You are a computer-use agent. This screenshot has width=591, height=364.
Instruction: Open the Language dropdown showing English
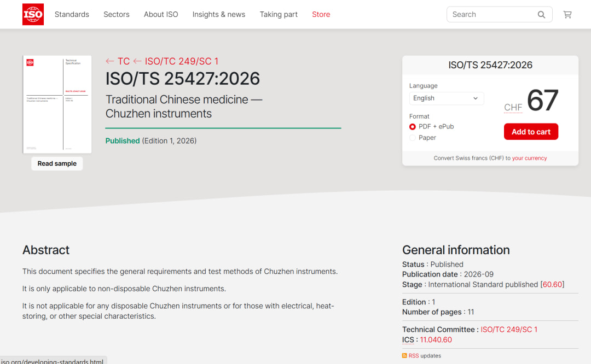coord(447,98)
